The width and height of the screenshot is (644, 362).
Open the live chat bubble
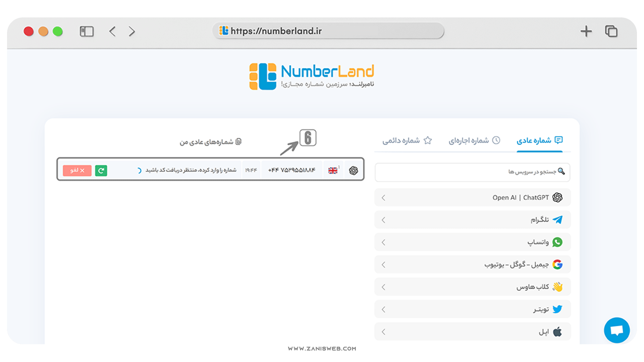point(616,330)
